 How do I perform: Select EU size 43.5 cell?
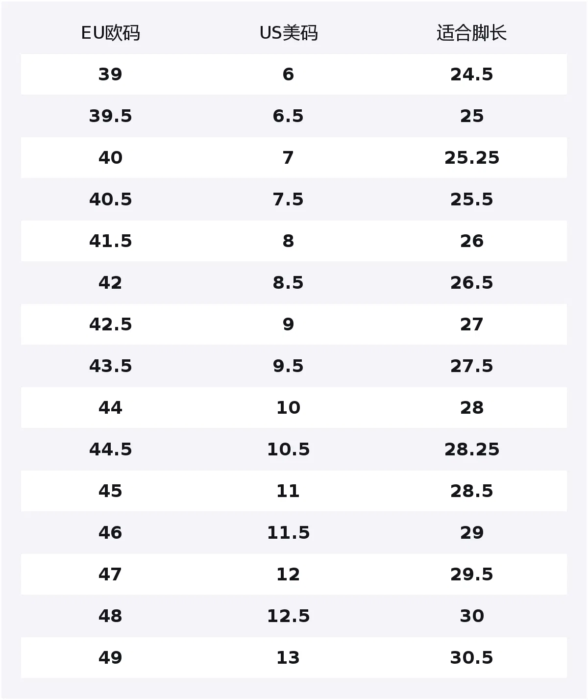pos(110,366)
